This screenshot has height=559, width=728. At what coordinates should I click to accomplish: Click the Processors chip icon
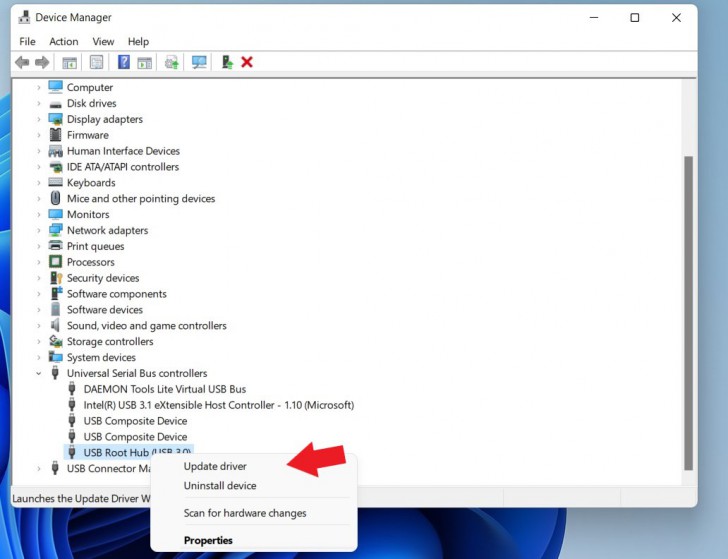point(56,261)
